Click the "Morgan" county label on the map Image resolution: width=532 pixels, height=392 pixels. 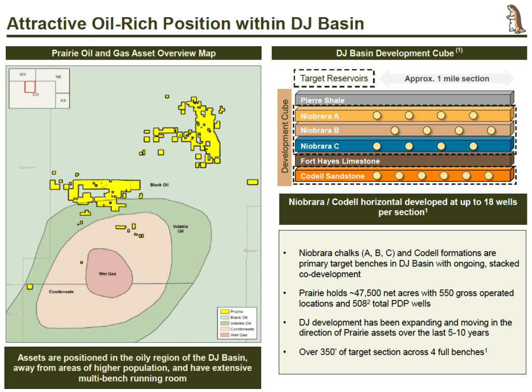click(x=250, y=251)
